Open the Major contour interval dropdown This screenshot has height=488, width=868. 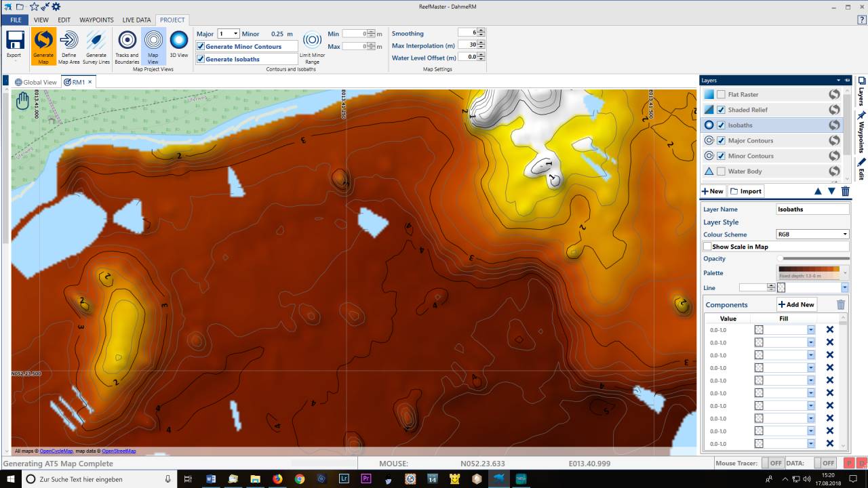point(235,34)
